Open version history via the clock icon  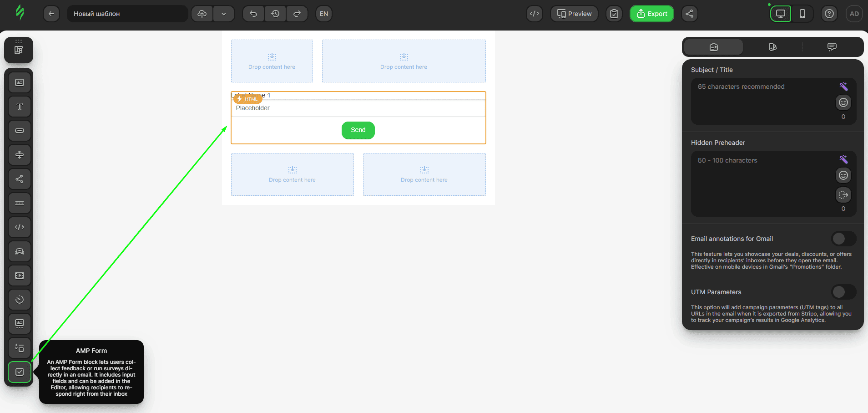pyautogui.click(x=275, y=14)
